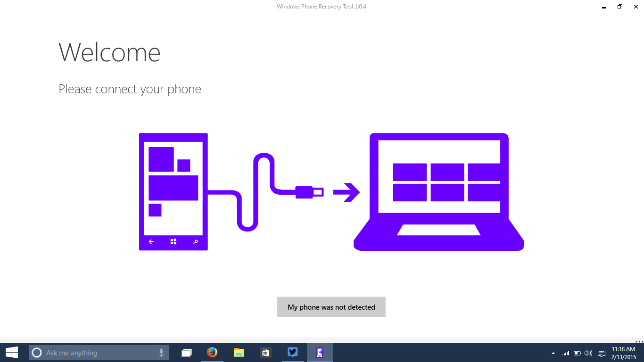644x362 pixels.
Task: Open the Windows Start menu
Action: 12,353
